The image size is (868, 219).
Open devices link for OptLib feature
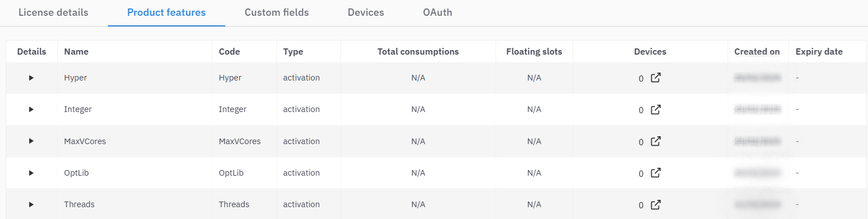(655, 173)
